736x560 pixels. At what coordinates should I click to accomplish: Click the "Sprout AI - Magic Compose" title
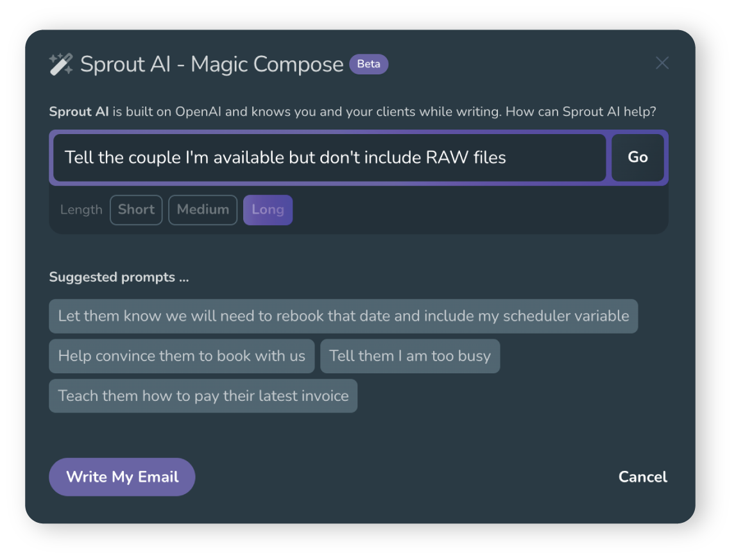(x=212, y=64)
